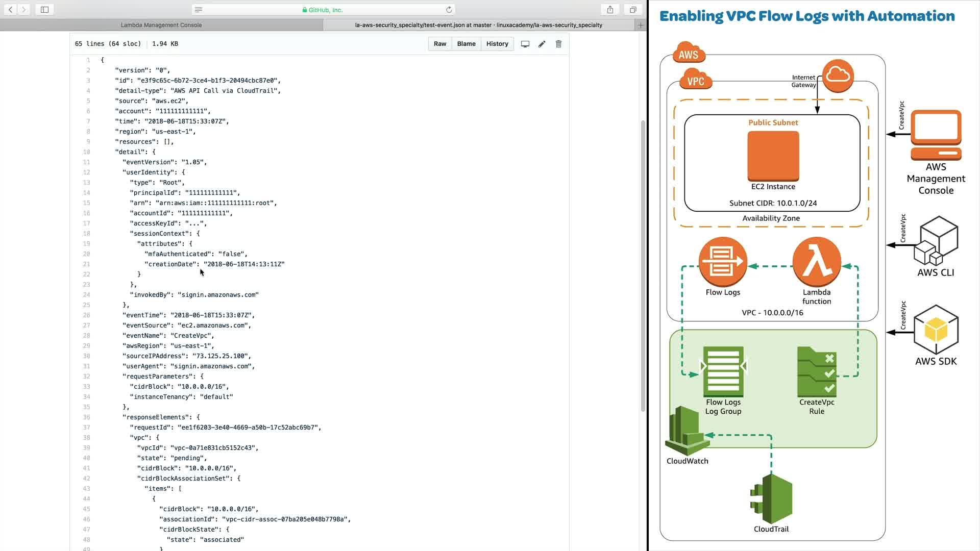Open file in GitHub Desktop icon

click(525, 44)
